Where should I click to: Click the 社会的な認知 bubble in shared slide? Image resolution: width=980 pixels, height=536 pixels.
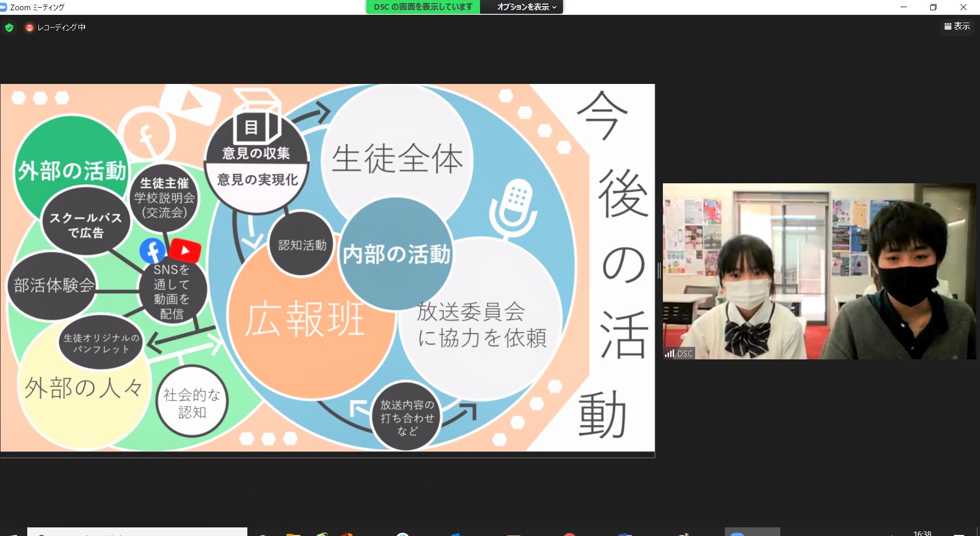pos(192,402)
